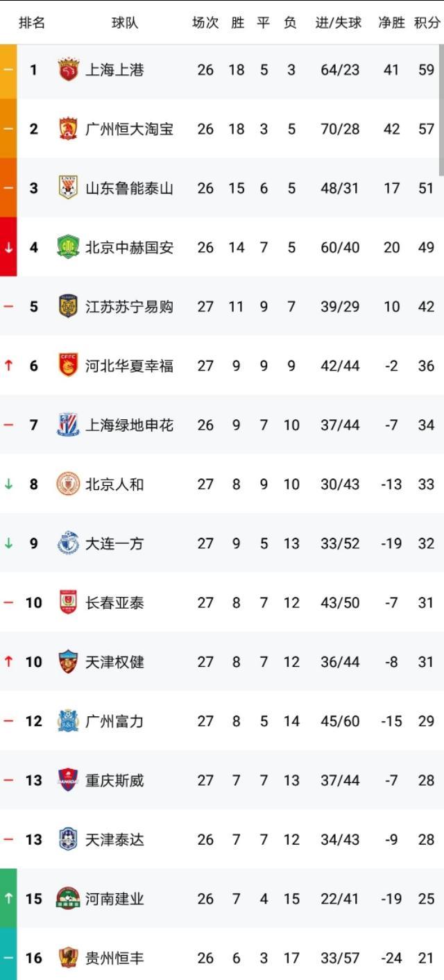Image resolution: width=444 pixels, height=980 pixels.
Task: Open the 北京人和 team name
Action: [x=114, y=484]
